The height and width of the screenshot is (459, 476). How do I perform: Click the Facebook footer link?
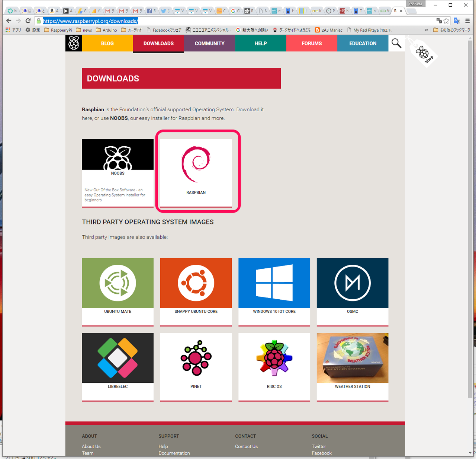[x=322, y=453]
